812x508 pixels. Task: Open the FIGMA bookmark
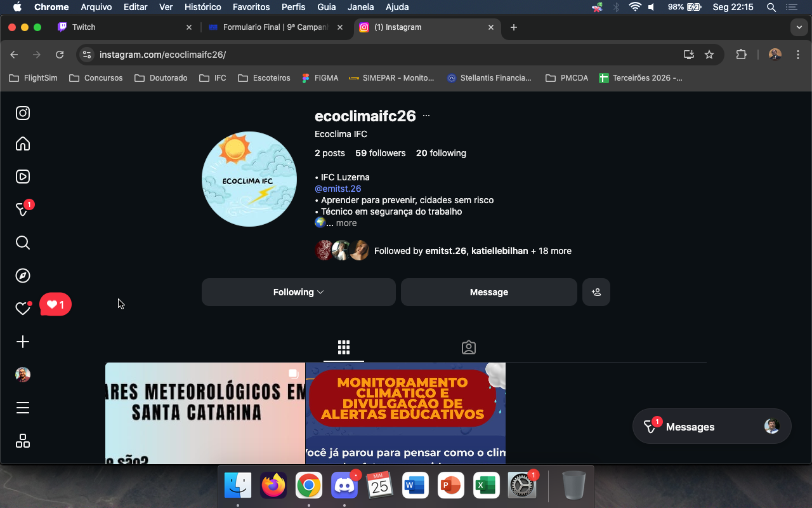click(319, 78)
